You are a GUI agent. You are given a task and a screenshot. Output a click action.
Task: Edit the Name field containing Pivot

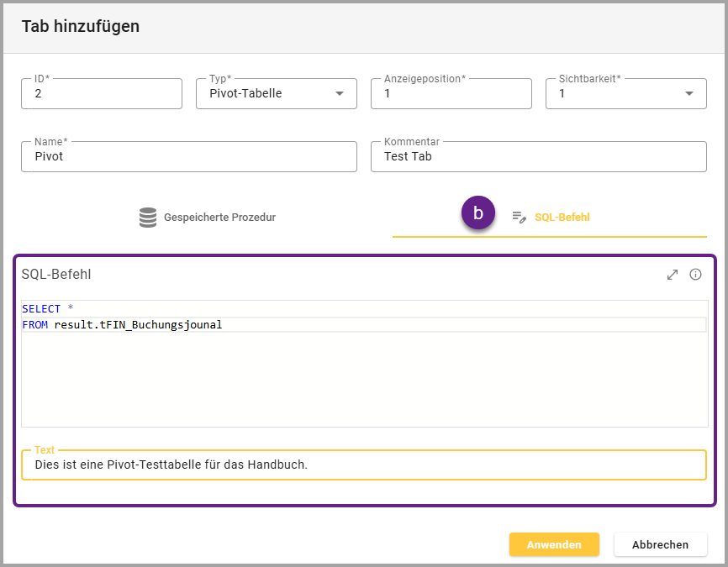click(x=188, y=156)
